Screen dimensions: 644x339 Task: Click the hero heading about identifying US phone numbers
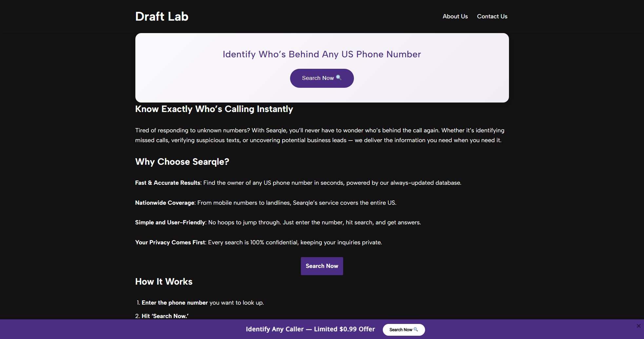coord(322,54)
